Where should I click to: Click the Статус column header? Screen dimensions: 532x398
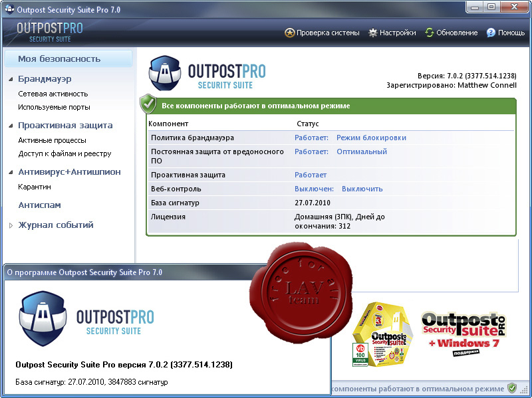click(x=308, y=124)
